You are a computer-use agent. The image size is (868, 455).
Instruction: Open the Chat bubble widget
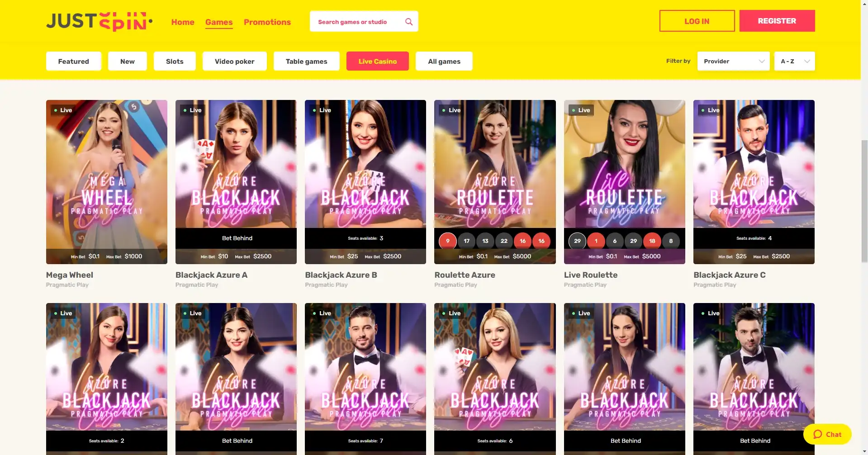pos(827,434)
